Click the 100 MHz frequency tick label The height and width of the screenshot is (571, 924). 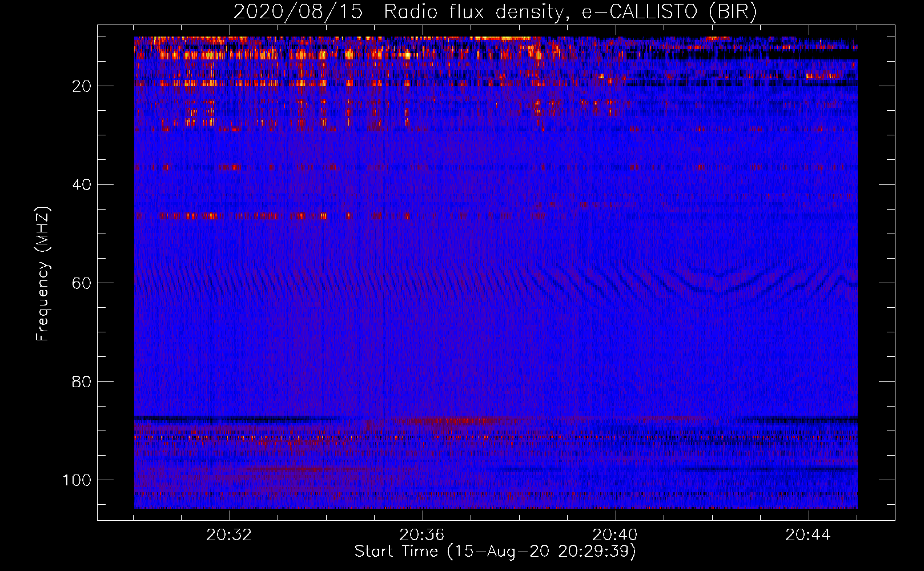tap(77, 480)
